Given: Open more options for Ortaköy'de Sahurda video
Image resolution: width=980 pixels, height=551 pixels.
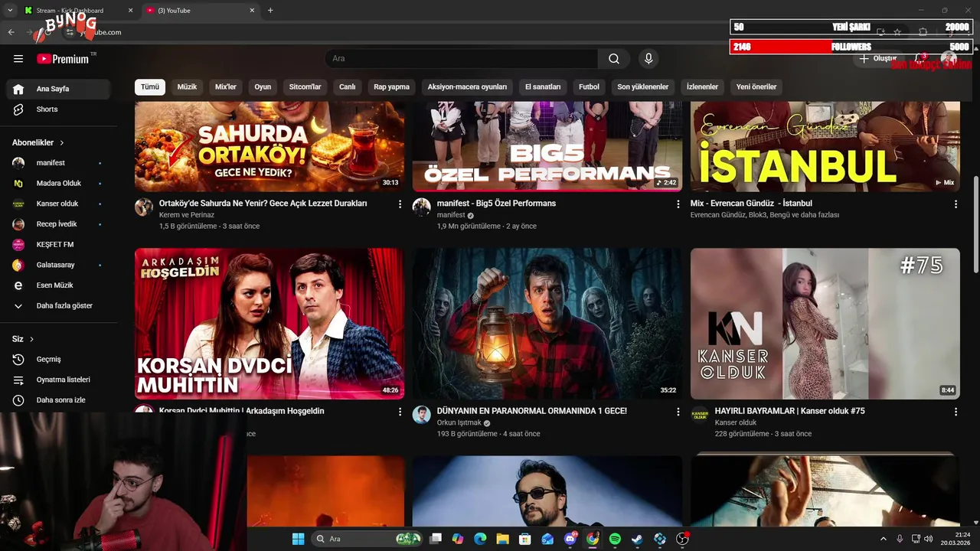Looking at the screenshot, I should point(400,204).
